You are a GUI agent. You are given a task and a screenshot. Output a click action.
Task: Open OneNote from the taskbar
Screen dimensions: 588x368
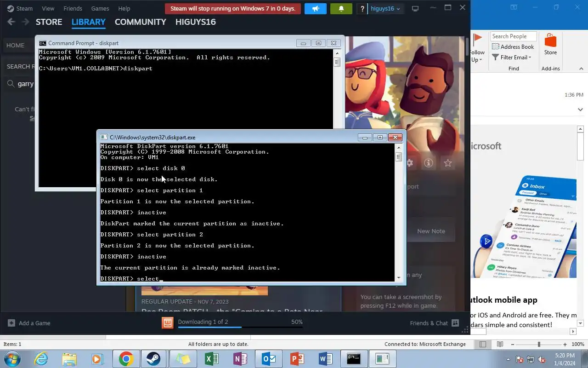(x=240, y=359)
